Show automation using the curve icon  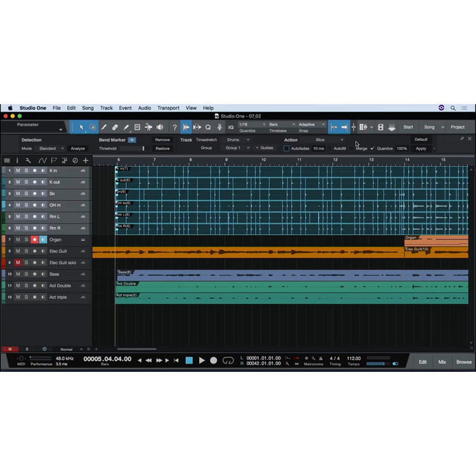pos(42,161)
